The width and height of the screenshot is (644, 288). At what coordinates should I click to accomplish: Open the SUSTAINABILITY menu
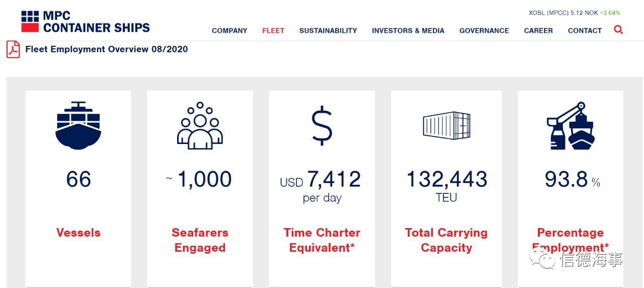(328, 31)
